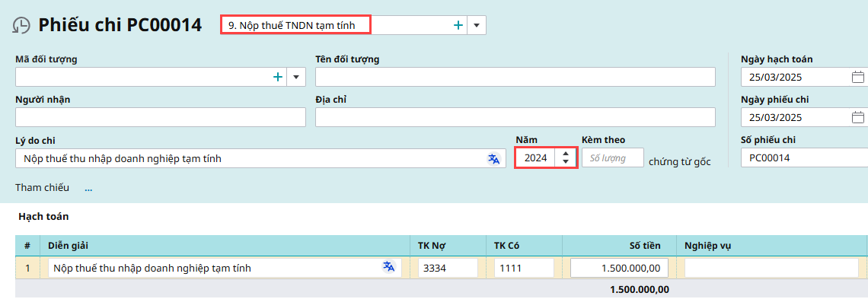This screenshot has width=868, height=299.
Task: Click the Địa chỉ input field
Action: [515, 117]
